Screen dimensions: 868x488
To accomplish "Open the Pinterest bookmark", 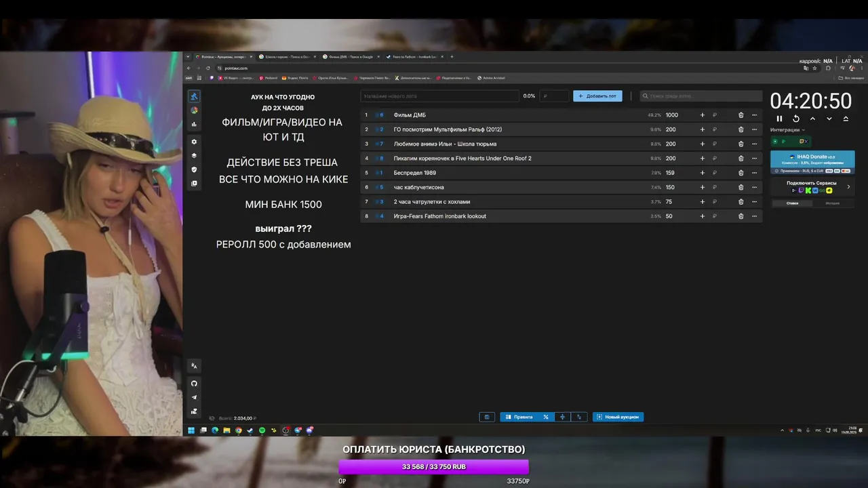I will coord(269,78).
